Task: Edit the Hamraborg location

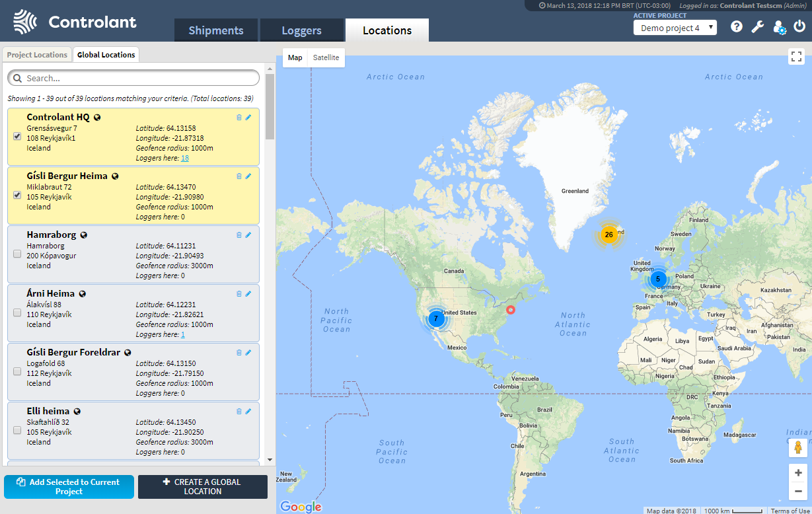Action: 248,235
